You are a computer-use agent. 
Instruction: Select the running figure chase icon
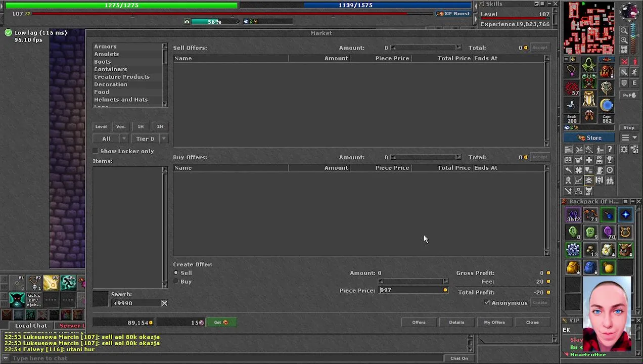635,72
